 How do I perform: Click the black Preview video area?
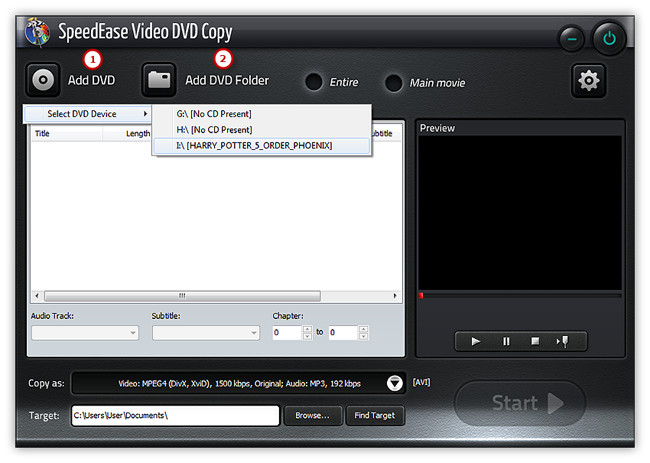520,213
